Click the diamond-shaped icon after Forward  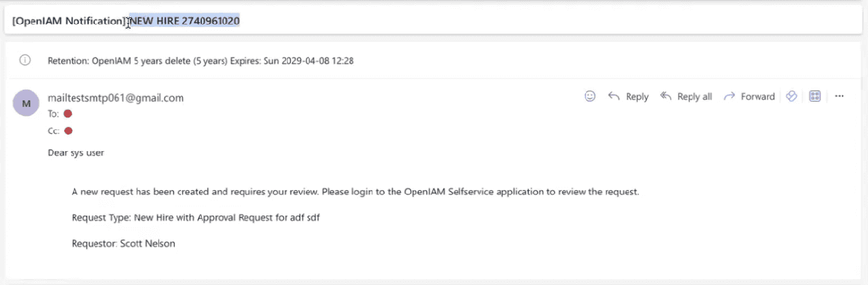[792, 96]
